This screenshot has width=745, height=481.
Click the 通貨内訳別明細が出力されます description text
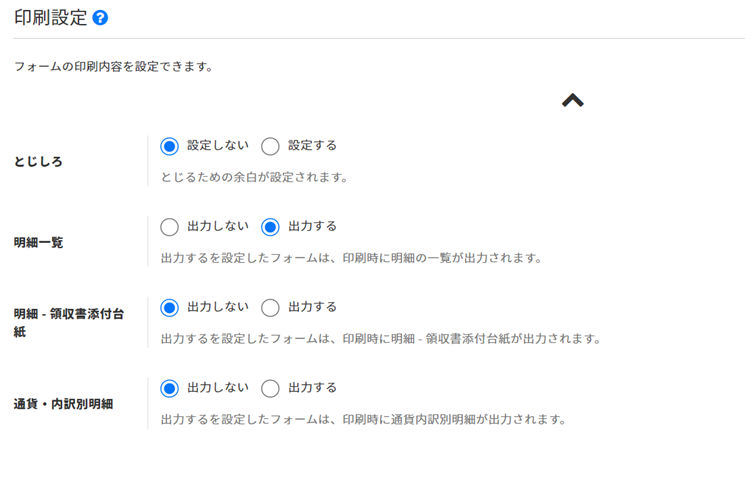[x=363, y=419]
